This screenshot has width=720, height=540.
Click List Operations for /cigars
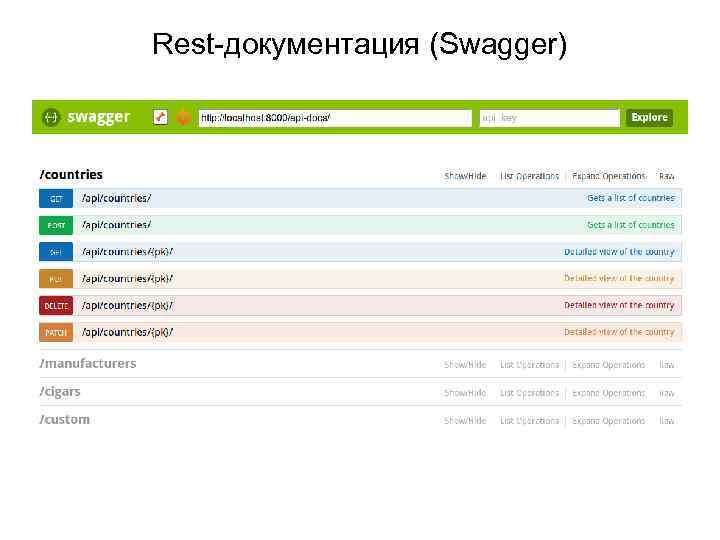[529, 393]
